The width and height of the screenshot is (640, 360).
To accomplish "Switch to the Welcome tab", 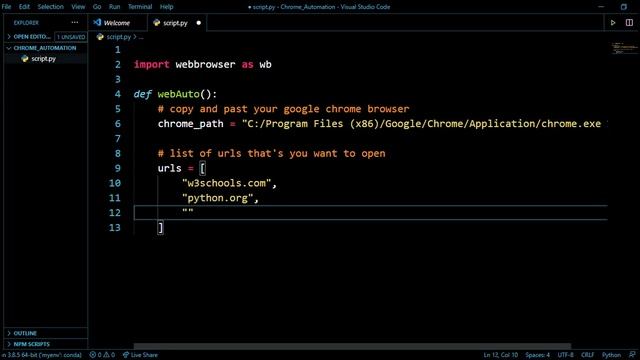I will 118,23.
